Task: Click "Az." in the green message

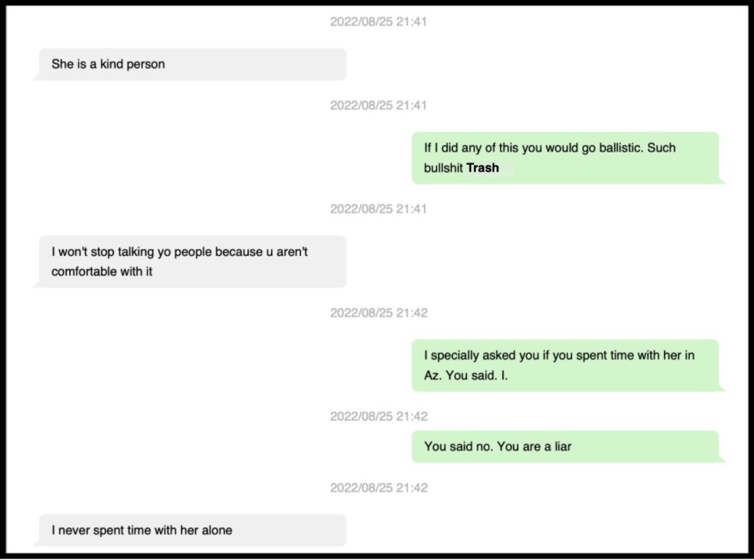Action: 432,375
